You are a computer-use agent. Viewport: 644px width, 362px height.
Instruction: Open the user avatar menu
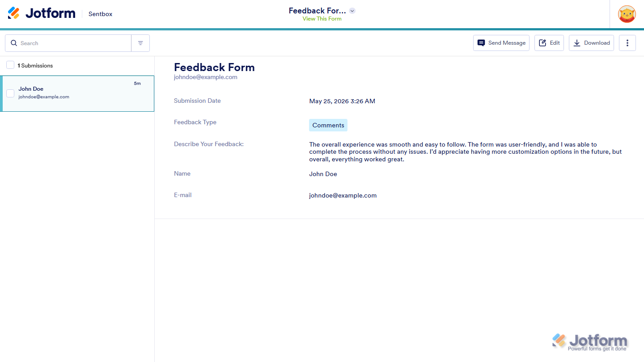[x=627, y=14]
